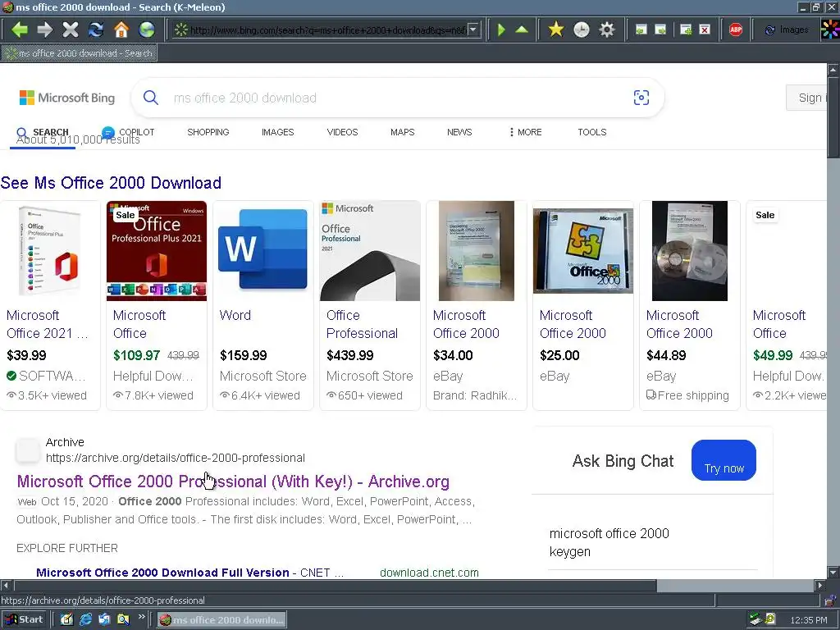Click the Office Professional $439.99 listing
Image resolution: width=840 pixels, height=630 pixels.
[370, 305]
